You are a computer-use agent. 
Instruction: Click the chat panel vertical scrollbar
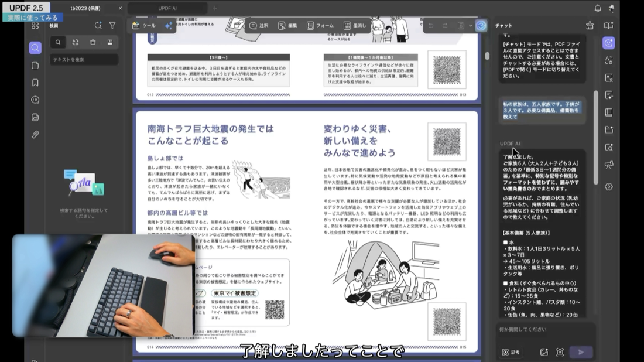point(596,138)
